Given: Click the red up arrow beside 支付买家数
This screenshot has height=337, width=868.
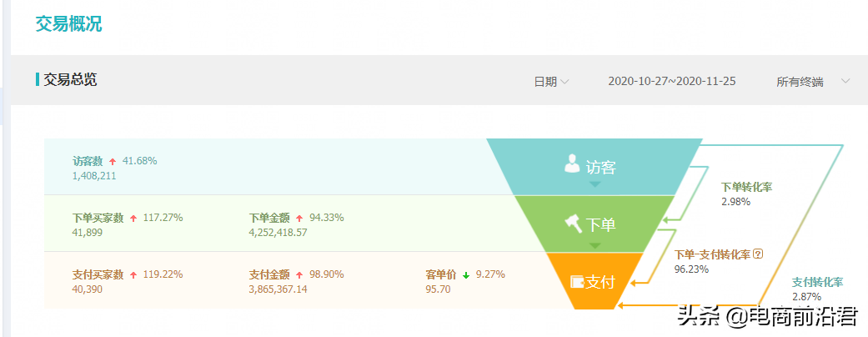Looking at the screenshot, I should click(133, 274).
